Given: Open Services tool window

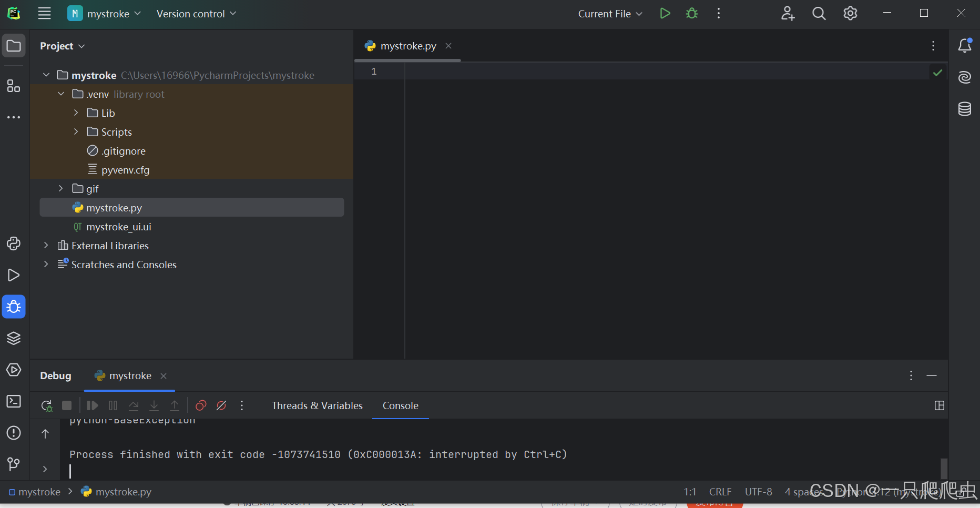Looking at the screenshot, I should pos(14,370).
